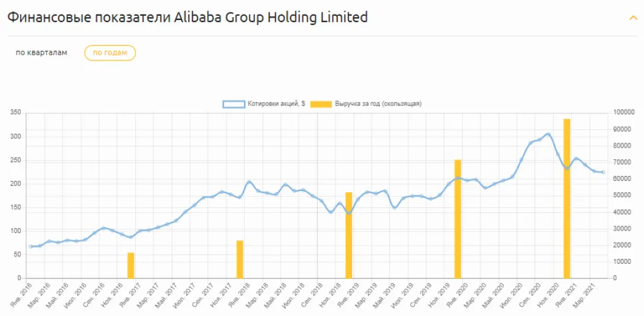
Task: Click the stock line peak near Янв. 2018
Action: click(249, 182)
